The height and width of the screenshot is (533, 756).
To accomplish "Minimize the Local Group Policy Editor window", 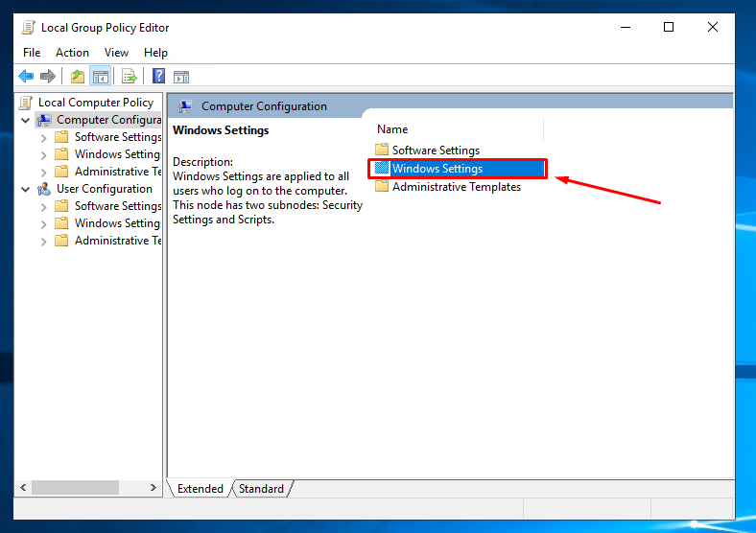I will 626,28.
